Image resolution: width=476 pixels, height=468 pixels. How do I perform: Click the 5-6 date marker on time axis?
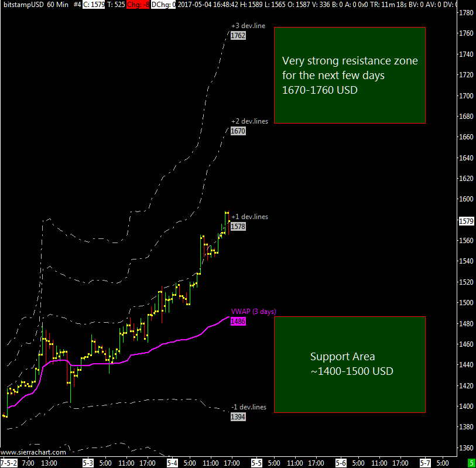point(341,463)
